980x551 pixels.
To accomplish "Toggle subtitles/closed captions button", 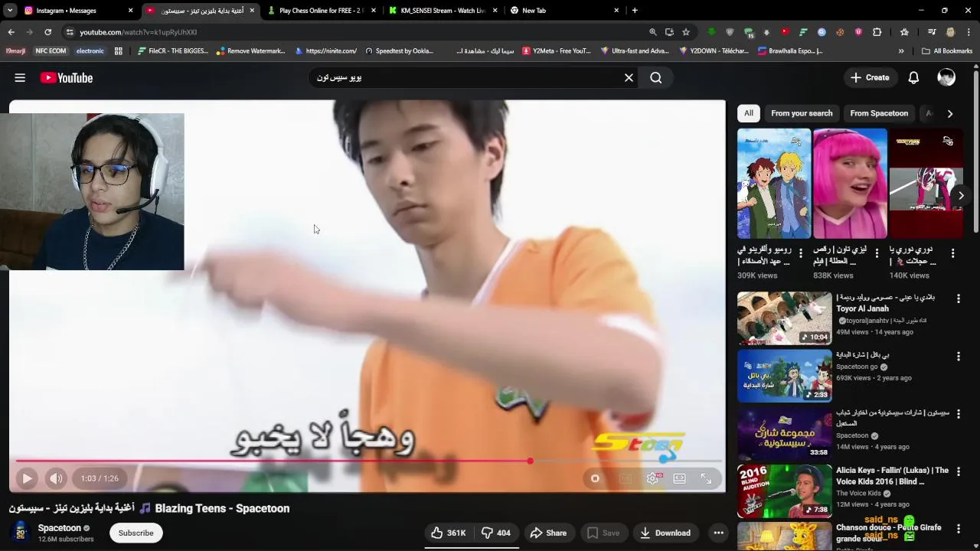I will (626, 478).
